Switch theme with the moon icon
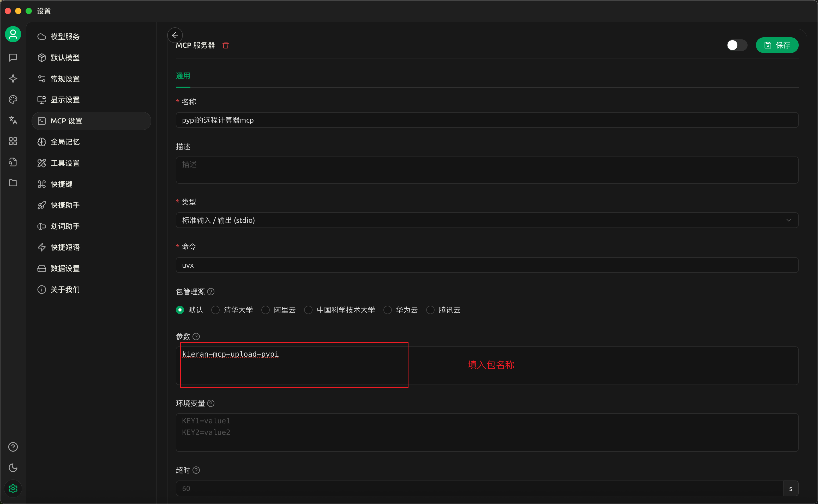 tap(13, 468)
